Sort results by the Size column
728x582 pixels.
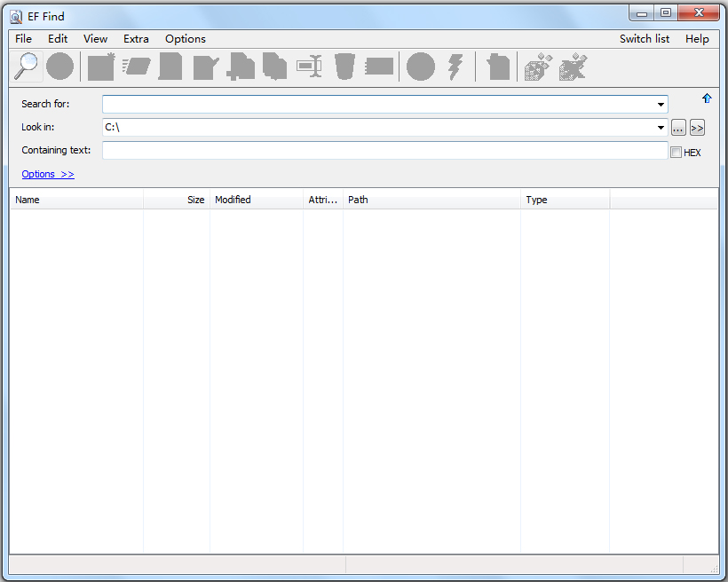(x=177, y=200)
